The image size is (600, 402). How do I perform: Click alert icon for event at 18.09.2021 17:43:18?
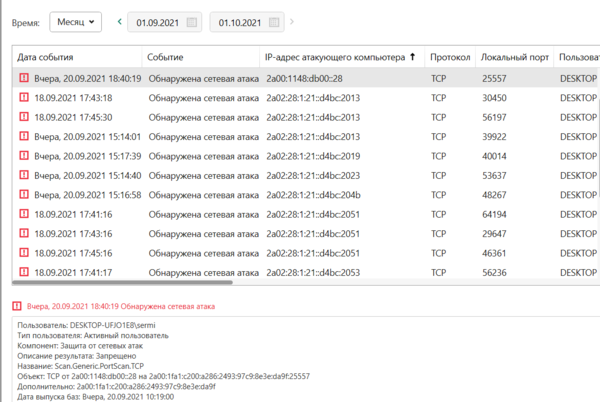pyautogui.click(x=24, y=97)
